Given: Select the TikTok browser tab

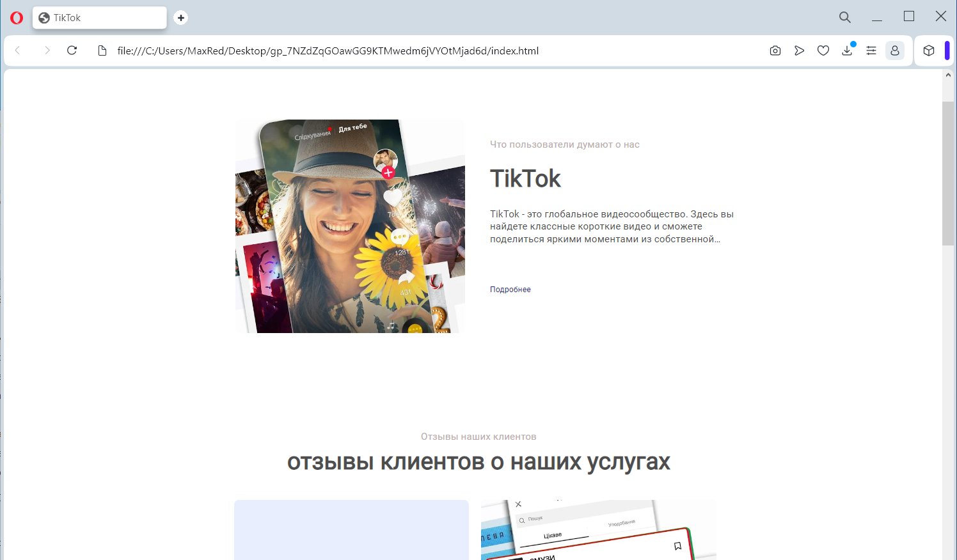Looking at the screenshot, I should coord(100,18).
